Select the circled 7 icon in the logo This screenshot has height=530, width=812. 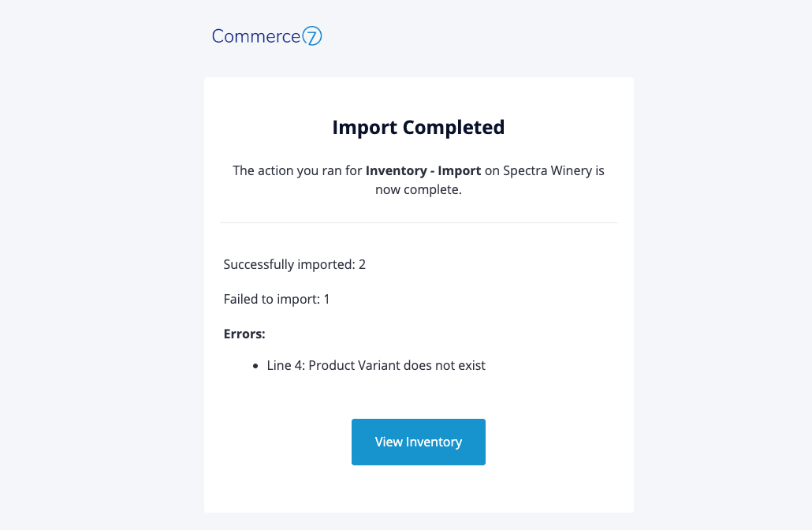tap(313, 36)
